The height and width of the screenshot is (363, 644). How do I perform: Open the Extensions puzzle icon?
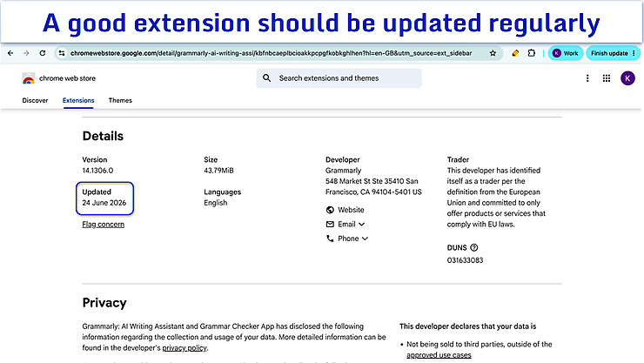point(532,53)
